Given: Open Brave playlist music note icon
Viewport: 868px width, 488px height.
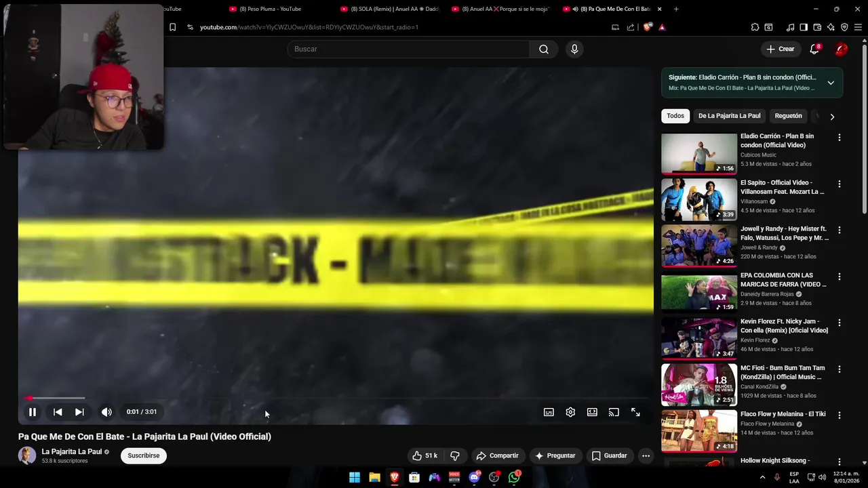Looking at the screenshot, I should click(x=790, y=27).
